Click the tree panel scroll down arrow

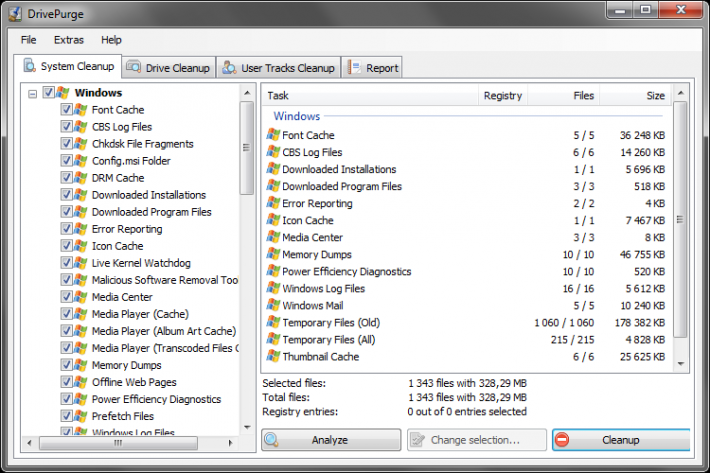(247, 427)
